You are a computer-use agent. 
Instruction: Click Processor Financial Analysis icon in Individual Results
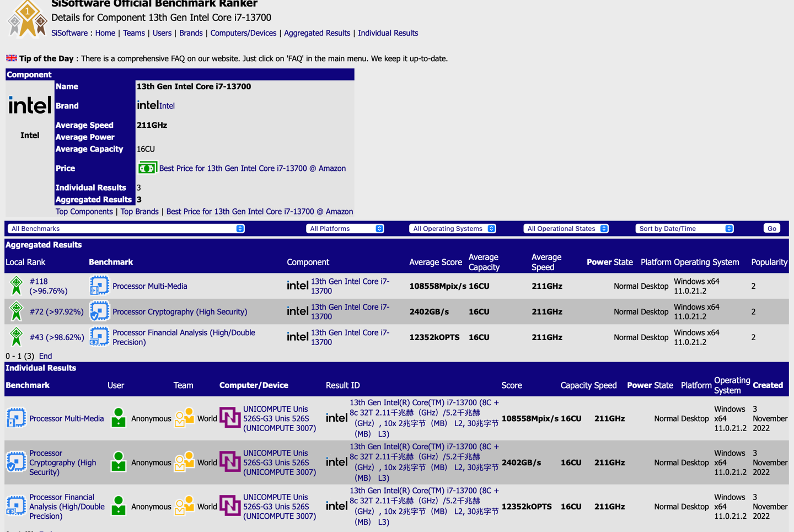(x=16, y=506)
